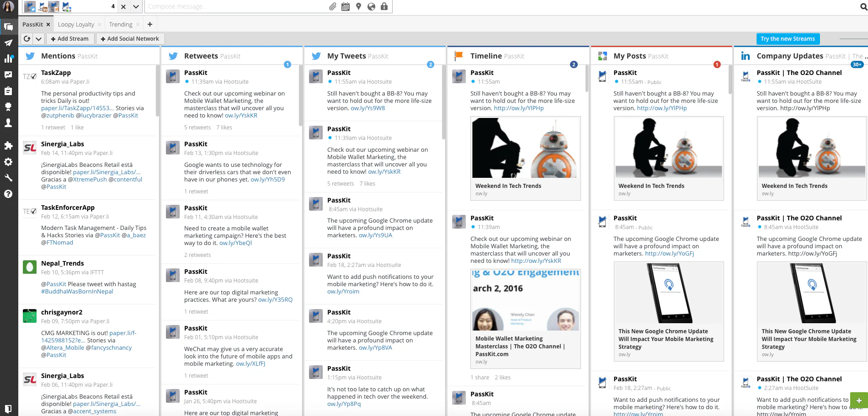Open the Insights chart icon in sidebar
This screenshot has height=416, width=868.
point(8,75)
